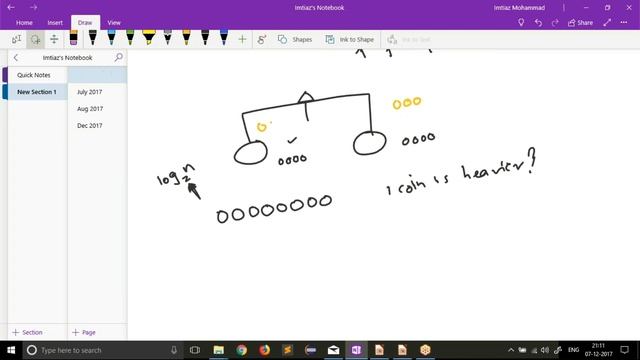Switch to the Draw tab
640x360 pixels.
click(85, 23)
